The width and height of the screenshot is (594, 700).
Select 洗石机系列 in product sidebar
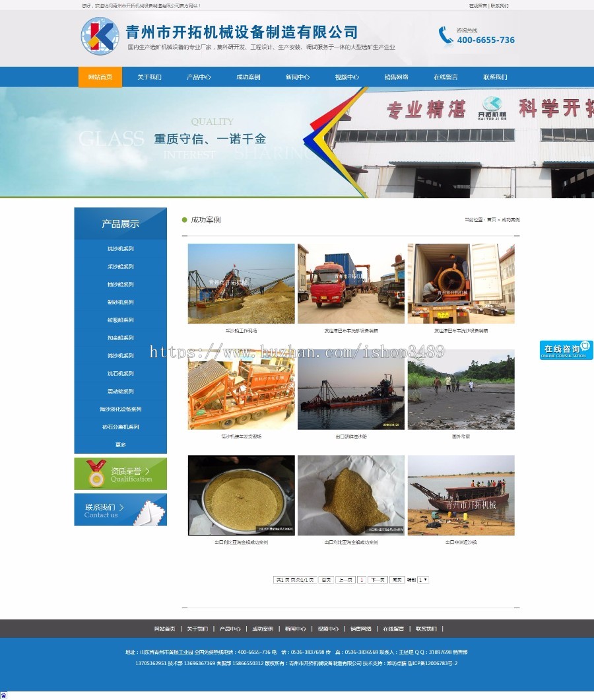tap(121, 374)
